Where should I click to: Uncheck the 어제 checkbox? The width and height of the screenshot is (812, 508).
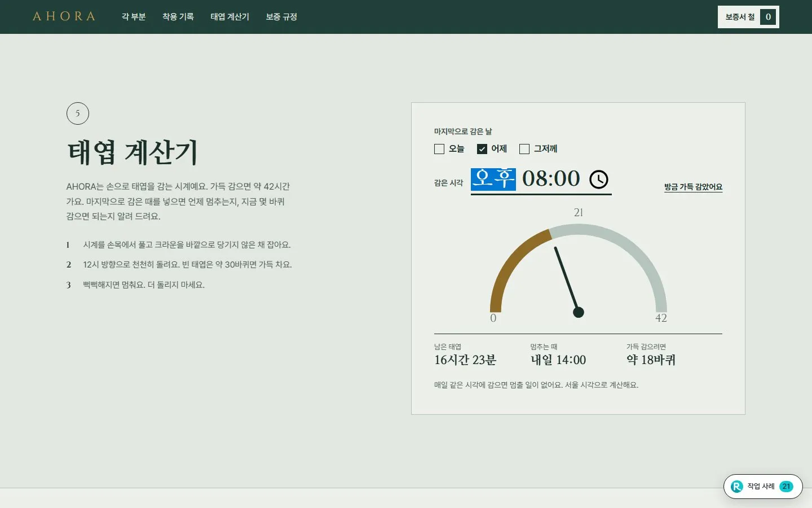coord(482,149)
